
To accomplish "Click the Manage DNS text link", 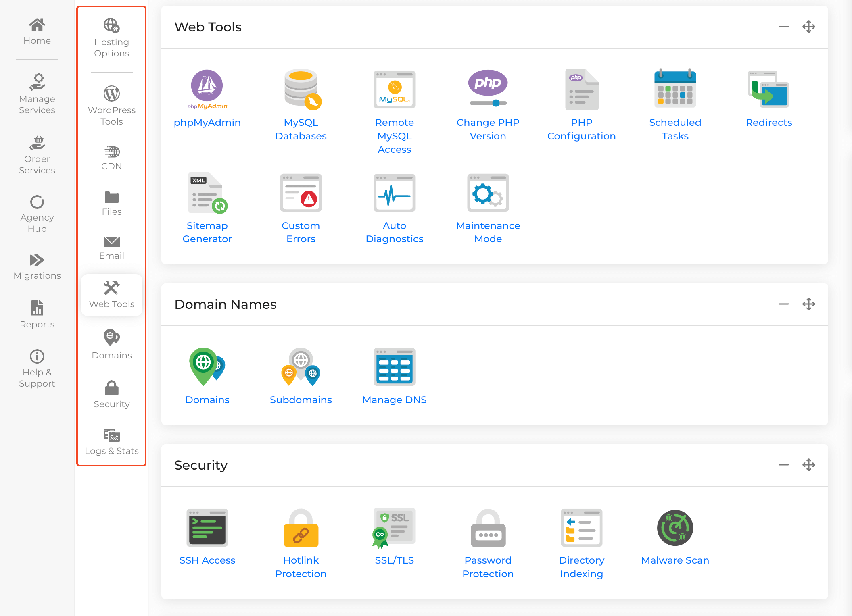I will (x=395, y=400).
